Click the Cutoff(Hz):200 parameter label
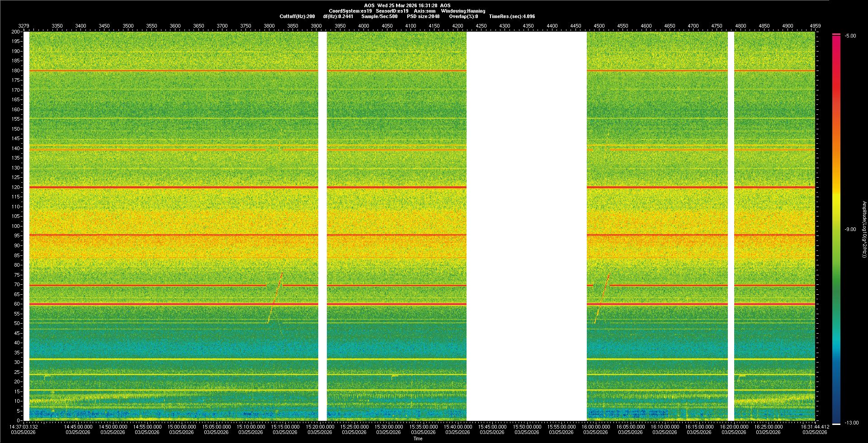This screenshot has width=868, height=443. click(x=297, y=16)
